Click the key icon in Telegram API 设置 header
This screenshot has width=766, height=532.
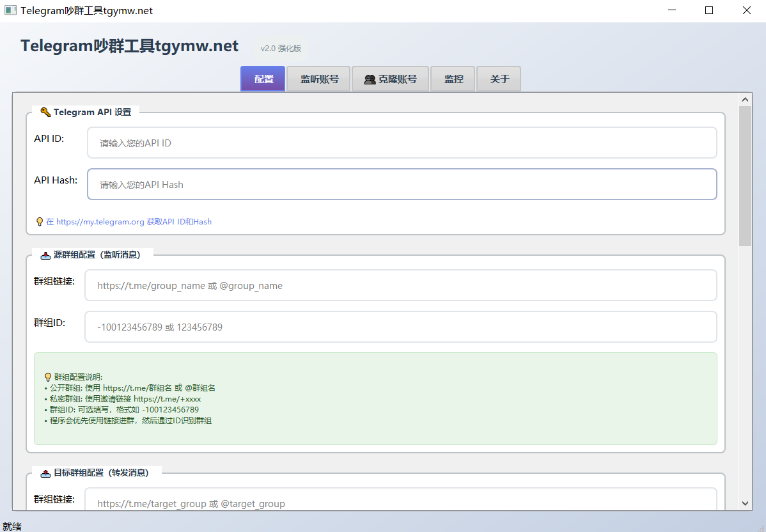click(x=45, y=113)
